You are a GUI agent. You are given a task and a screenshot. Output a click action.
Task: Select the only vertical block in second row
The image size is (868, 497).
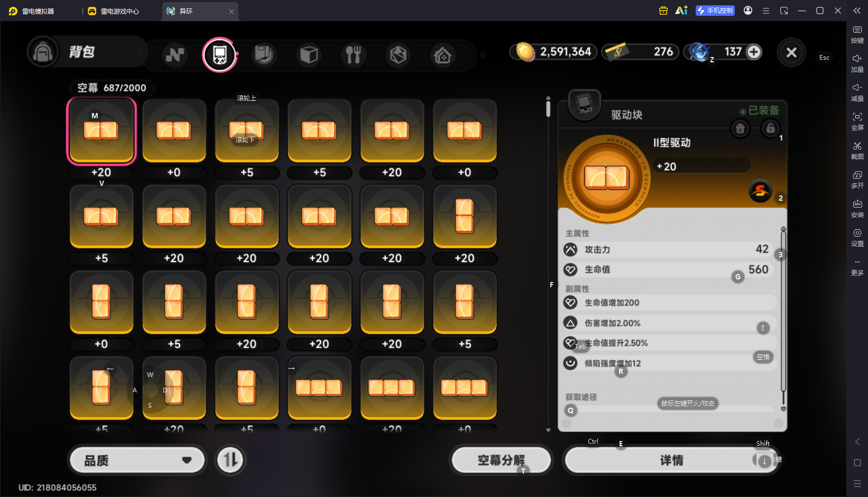tap(465, 216)
